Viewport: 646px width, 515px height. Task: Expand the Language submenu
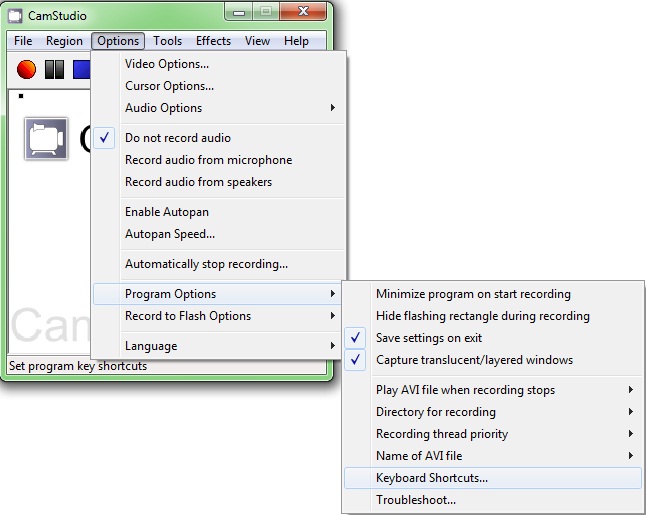217,346
